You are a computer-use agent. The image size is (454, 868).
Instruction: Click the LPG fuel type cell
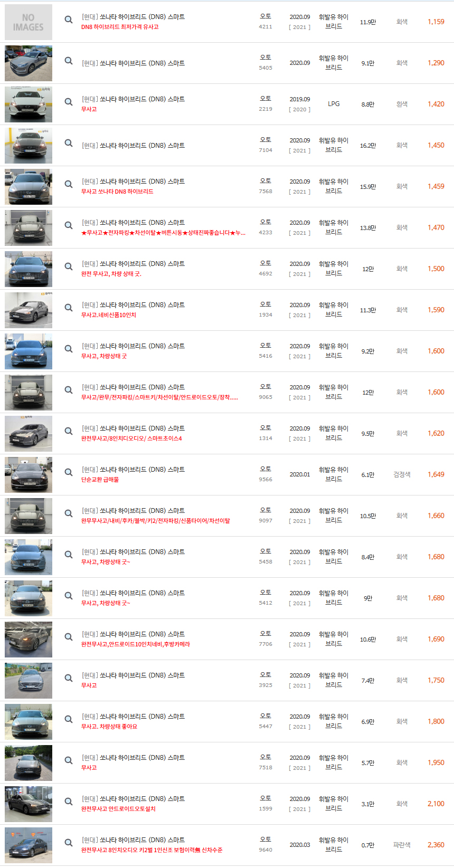pos(334,104)
